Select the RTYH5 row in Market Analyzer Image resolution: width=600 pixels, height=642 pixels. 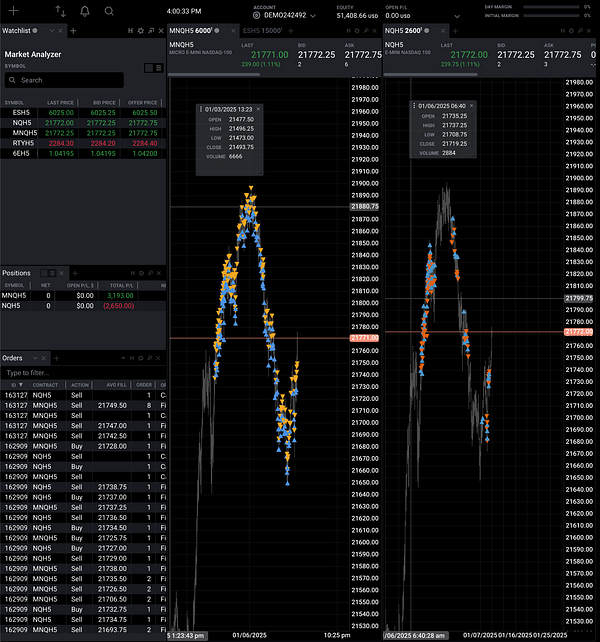click(83, 143)
